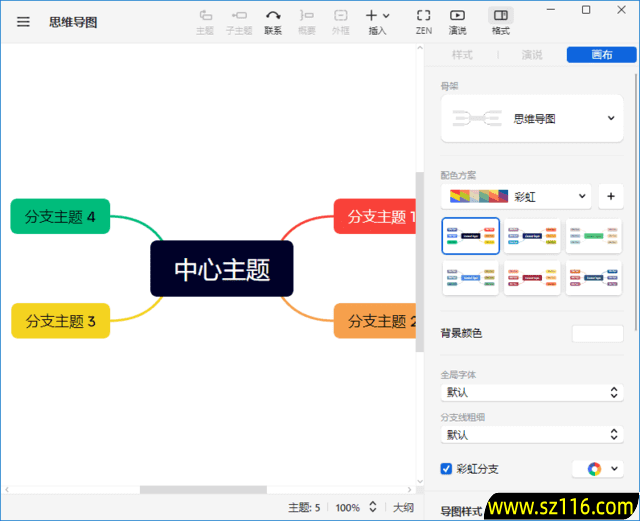Switch to the 画布 tab
This screenshot has width=640, height=521.
601,55
